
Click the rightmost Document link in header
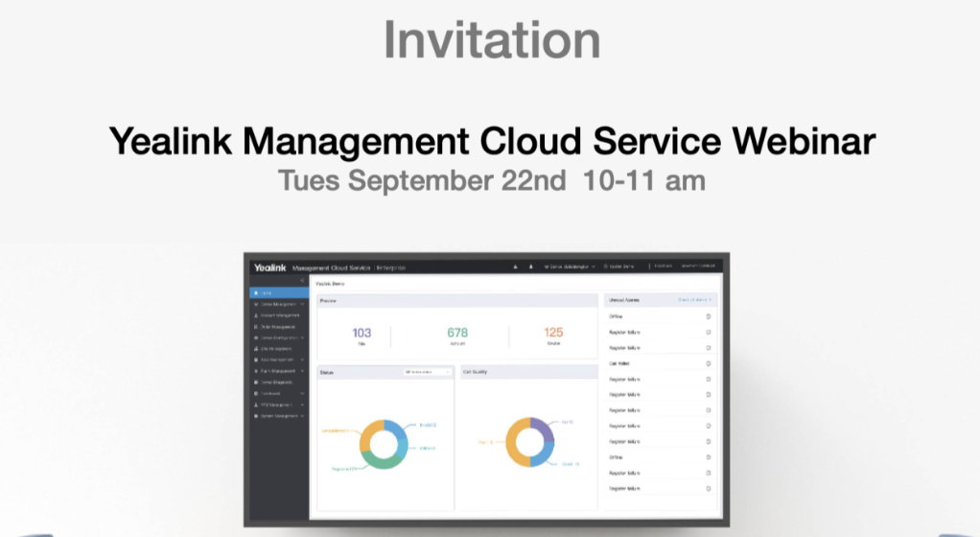tap(699, 267)
